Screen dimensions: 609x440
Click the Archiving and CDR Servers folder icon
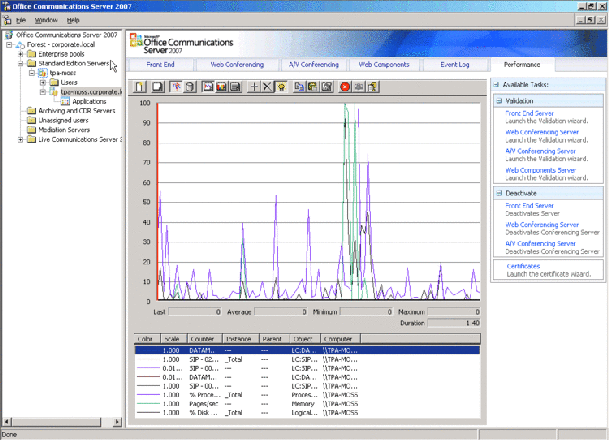point(31,111)
